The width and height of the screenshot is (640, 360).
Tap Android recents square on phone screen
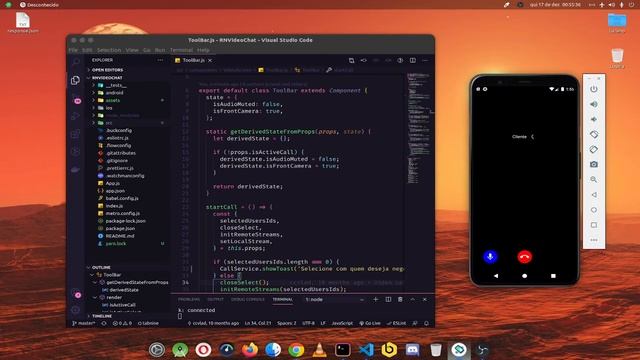point(553,276)
